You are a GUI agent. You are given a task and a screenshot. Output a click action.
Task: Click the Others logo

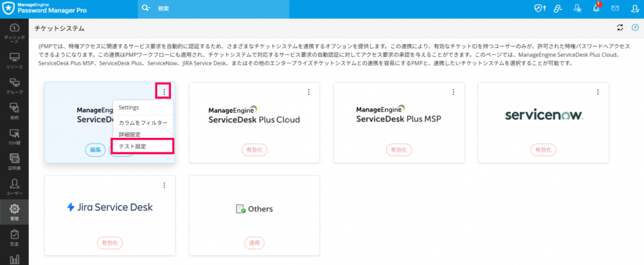coord(254,209)
